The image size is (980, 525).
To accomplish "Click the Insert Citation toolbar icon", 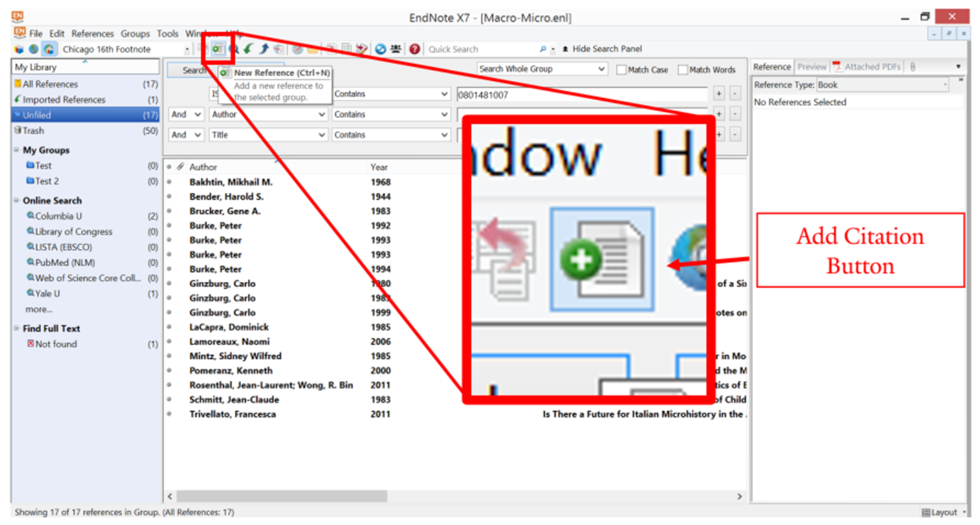I will [331, 49].
